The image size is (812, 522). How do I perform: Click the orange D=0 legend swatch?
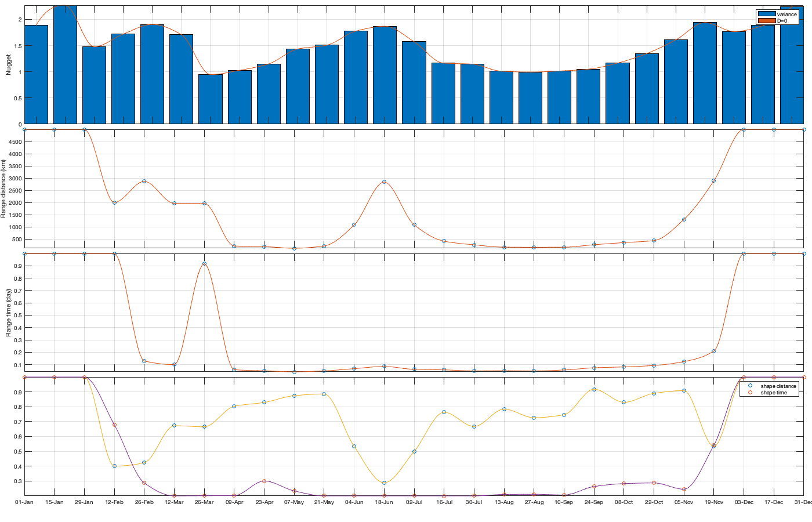click(x=766, y=21)
